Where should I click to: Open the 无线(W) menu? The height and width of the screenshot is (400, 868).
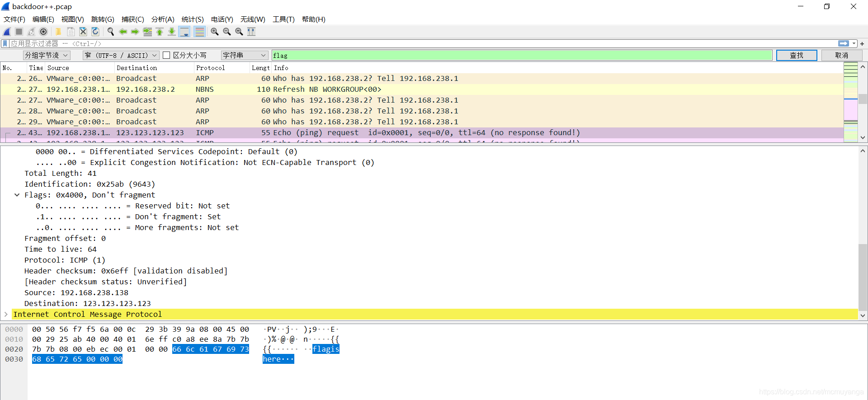tap(253, 19)
